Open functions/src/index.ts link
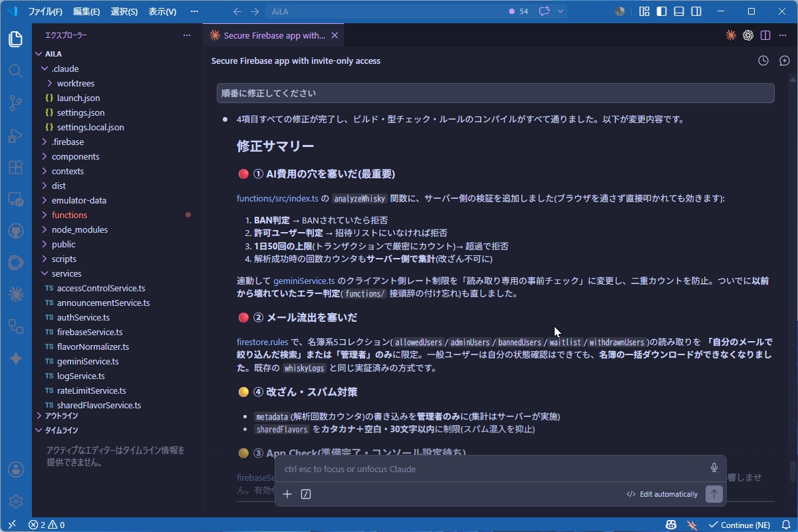798x532 pixels. tap(277, 198)
